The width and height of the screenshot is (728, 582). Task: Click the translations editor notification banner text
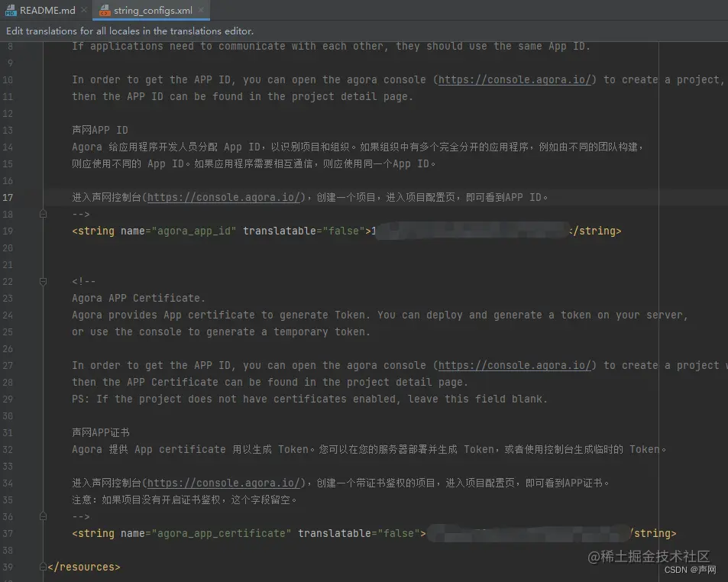130,31
